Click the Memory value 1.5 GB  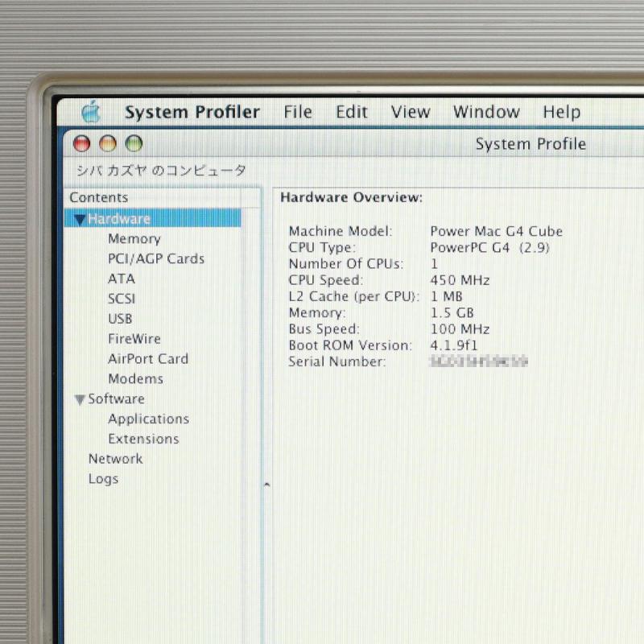[452, 313]
